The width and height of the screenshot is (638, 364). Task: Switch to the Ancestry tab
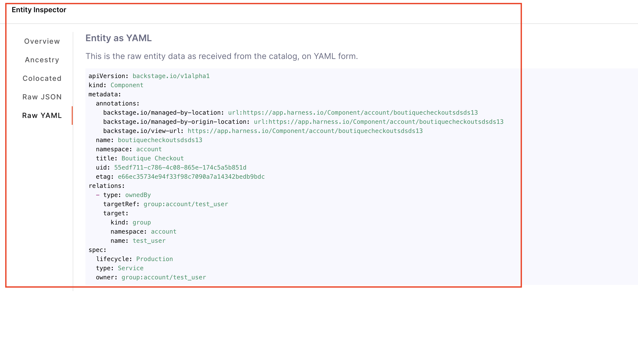pyautogui.click(x=42, y=60)
